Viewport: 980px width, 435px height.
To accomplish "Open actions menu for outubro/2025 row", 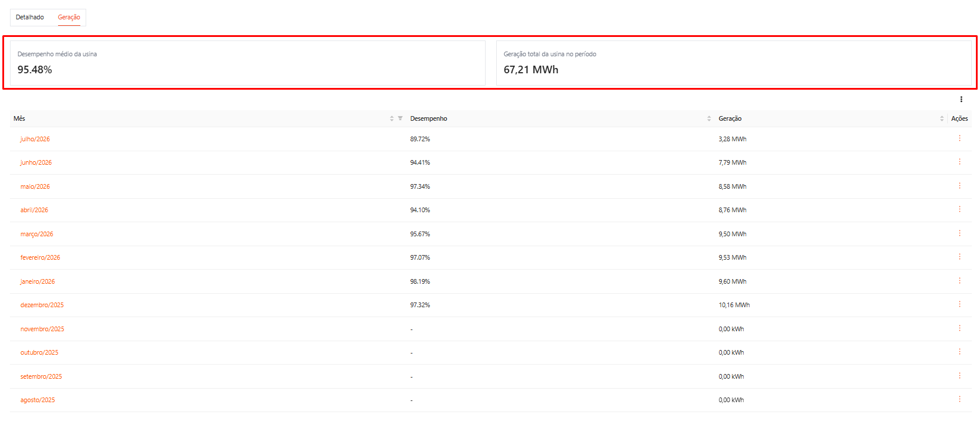I will (959, 352).
